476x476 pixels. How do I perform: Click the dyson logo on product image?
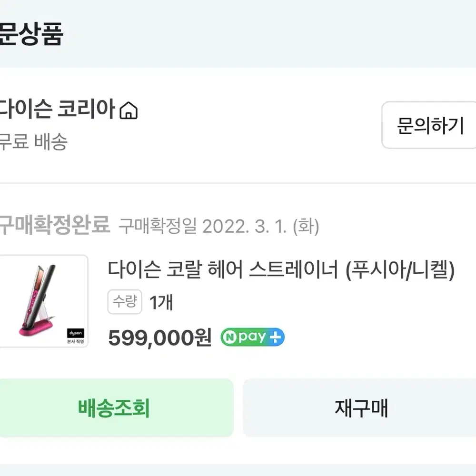point(76,333)
